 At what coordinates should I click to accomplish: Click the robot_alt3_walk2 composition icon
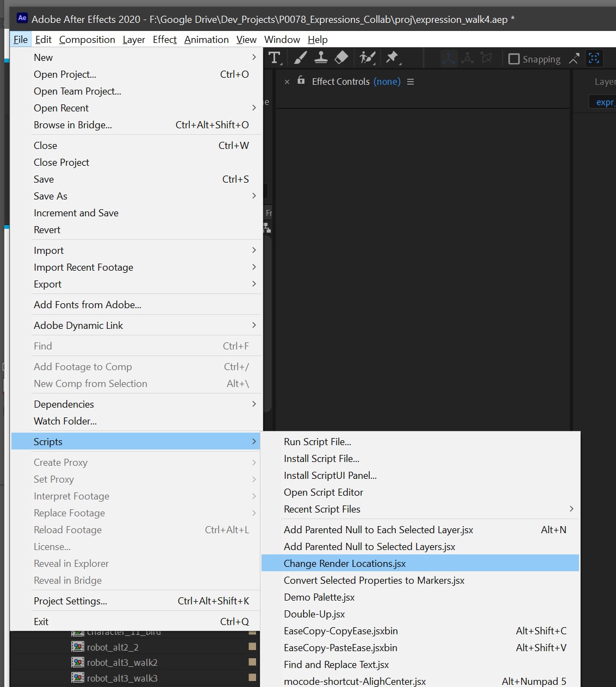(78, 662)
